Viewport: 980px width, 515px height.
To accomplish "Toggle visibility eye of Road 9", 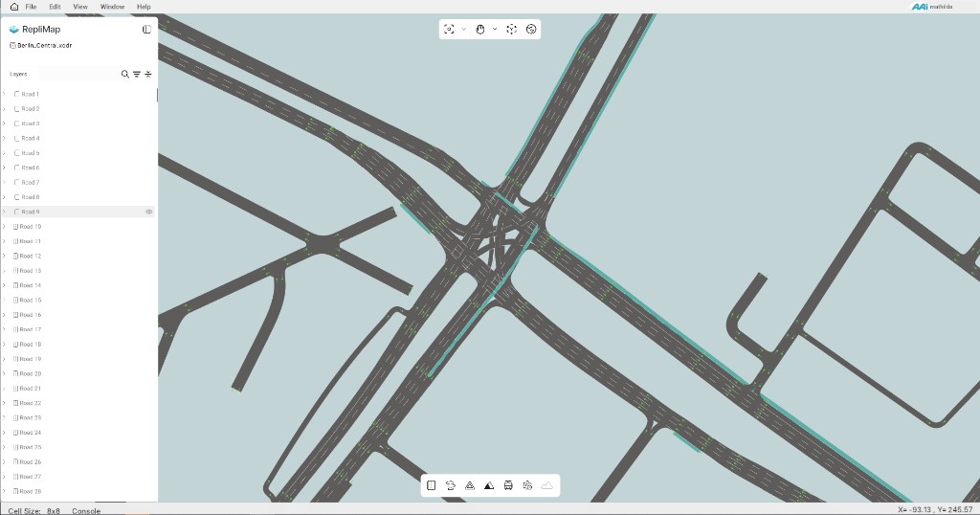I will [x=148, y=212].
